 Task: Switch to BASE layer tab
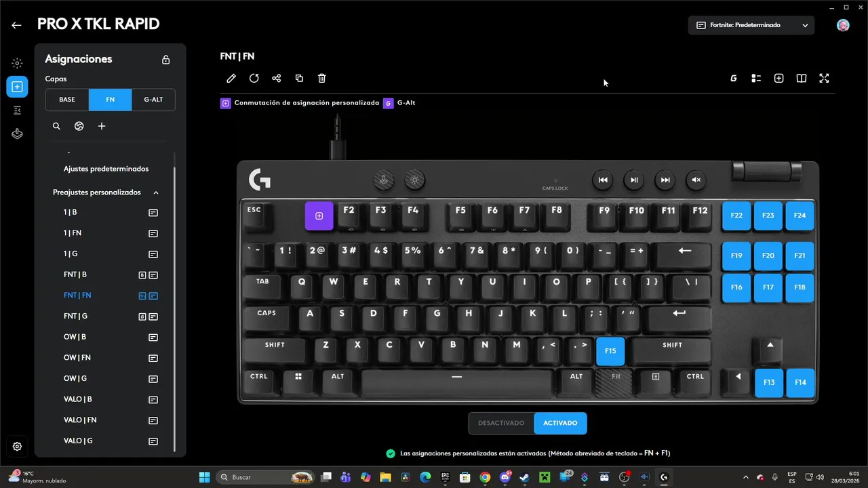[x=67, y=100]
